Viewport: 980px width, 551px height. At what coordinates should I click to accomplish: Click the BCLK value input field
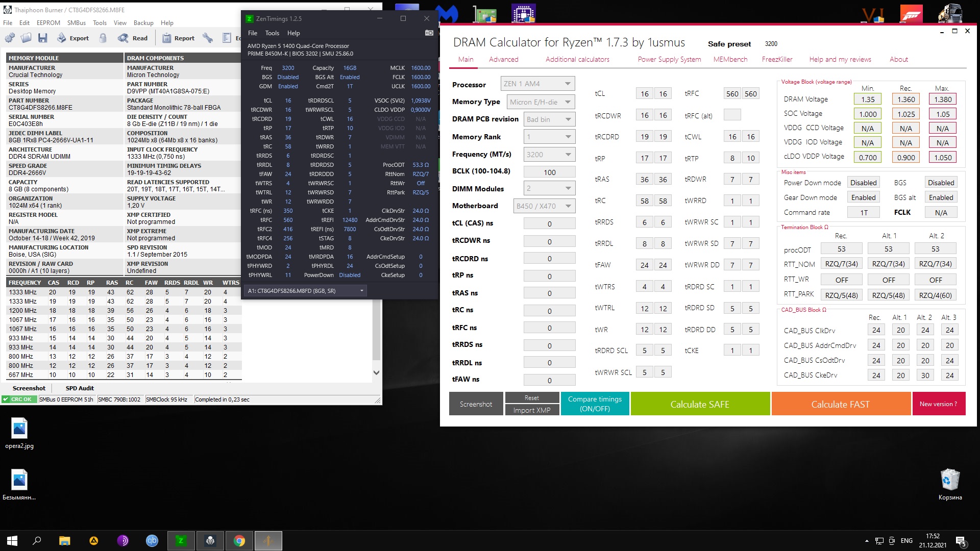coord(549,172)
